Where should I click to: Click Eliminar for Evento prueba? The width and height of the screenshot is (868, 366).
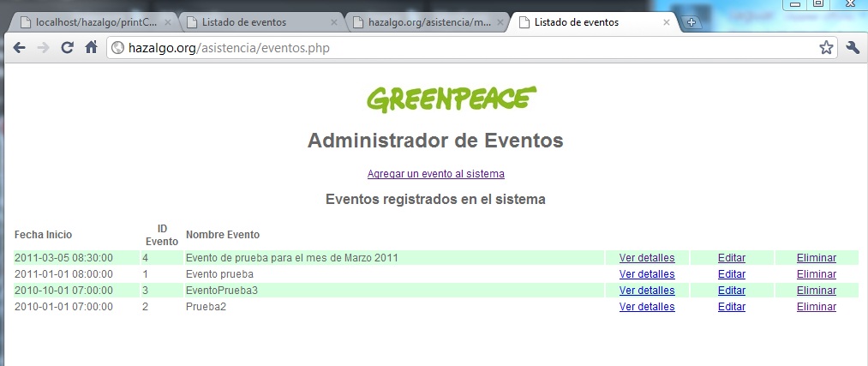coord(816,274)
